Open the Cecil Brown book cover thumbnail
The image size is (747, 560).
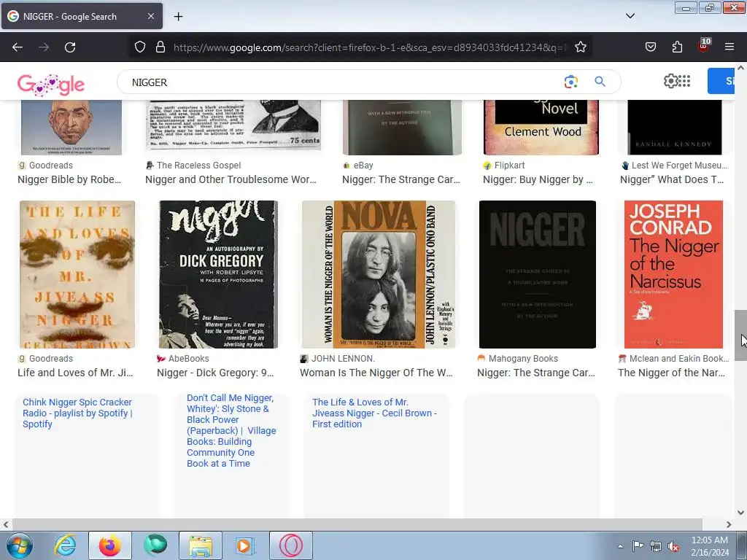[x=77, y=274]
